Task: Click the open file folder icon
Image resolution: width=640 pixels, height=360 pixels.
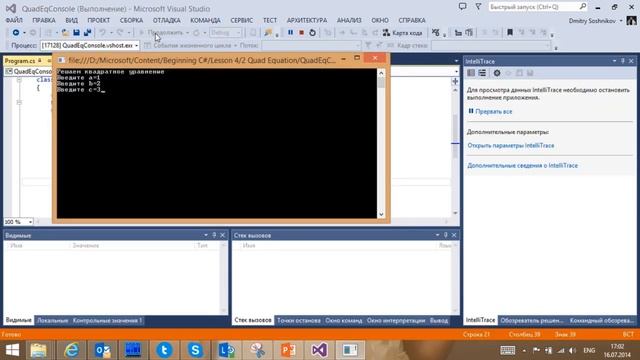Action: (x=65, y=33)
